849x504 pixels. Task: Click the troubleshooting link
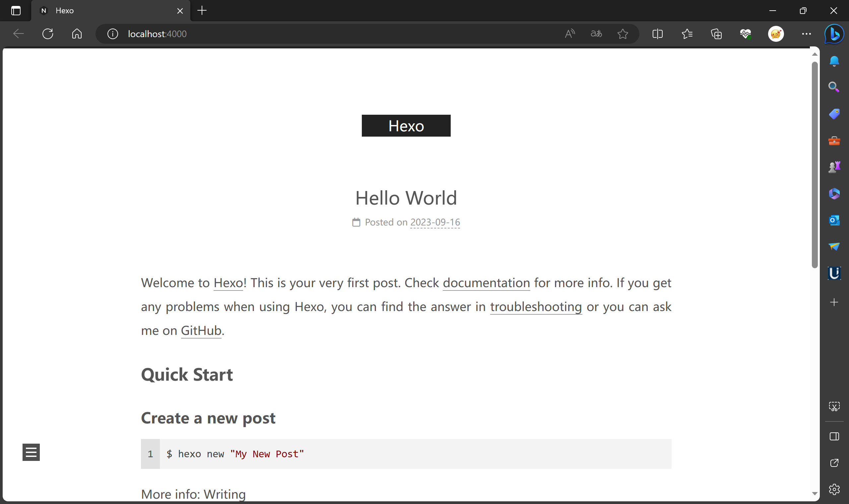pyautogui.click(x=536, y=307)
